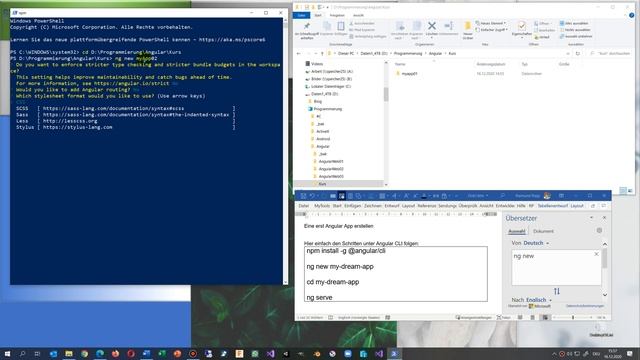The width and height of the screenshot is (640, 360).
Task: Clear the 'ng new' translator text
Action: coord(596,254)
